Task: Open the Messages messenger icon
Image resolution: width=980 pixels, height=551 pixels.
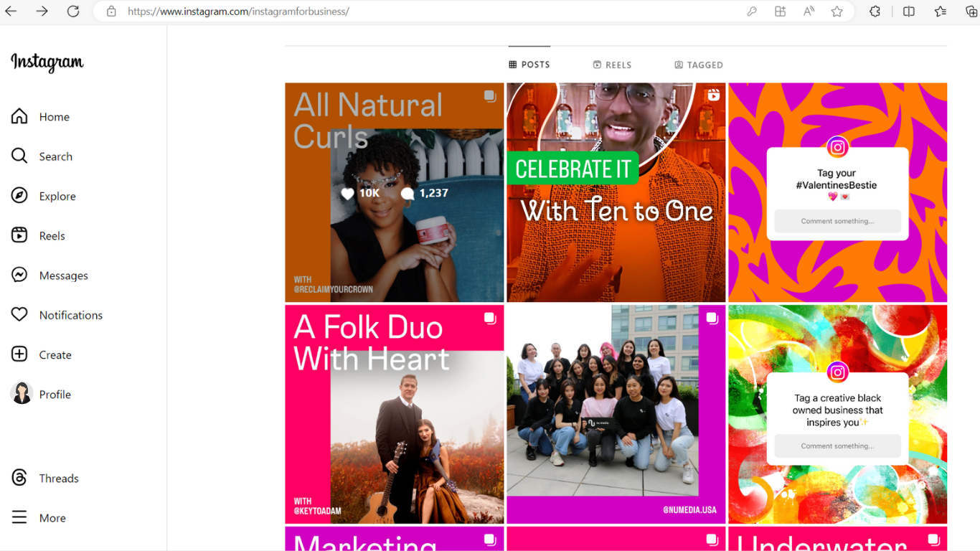Action: click(x=19, y=275)
